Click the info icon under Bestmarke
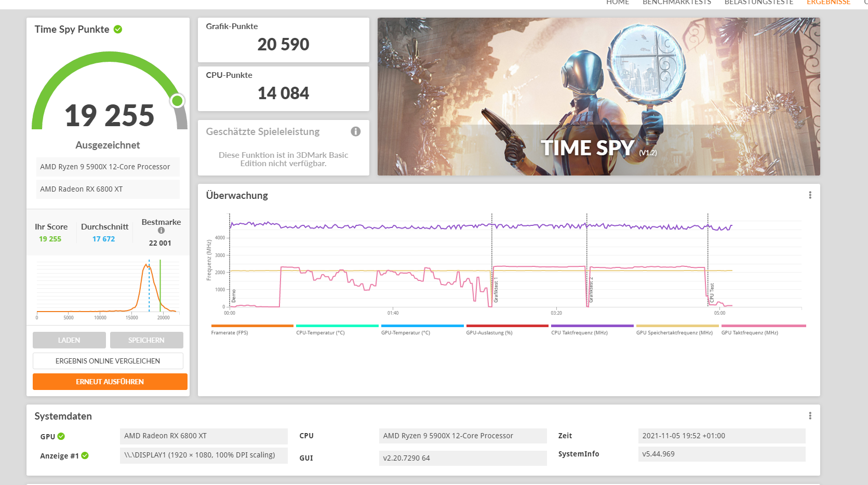 point(161,231)
